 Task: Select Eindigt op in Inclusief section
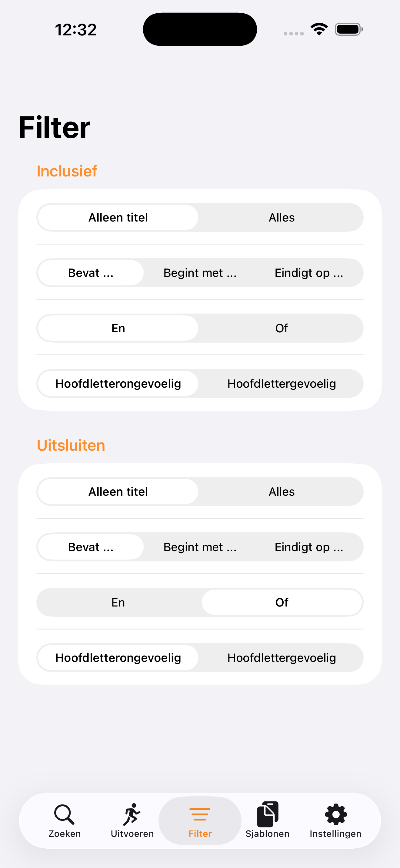pos(308,273)
